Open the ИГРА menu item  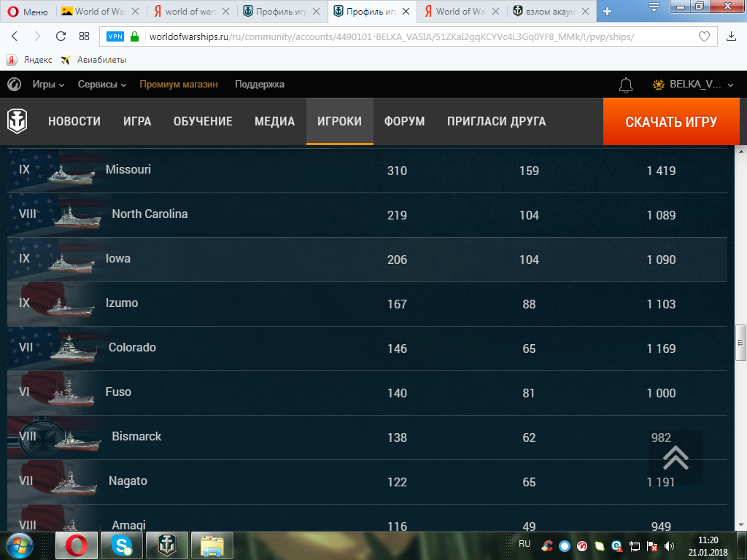137,122
